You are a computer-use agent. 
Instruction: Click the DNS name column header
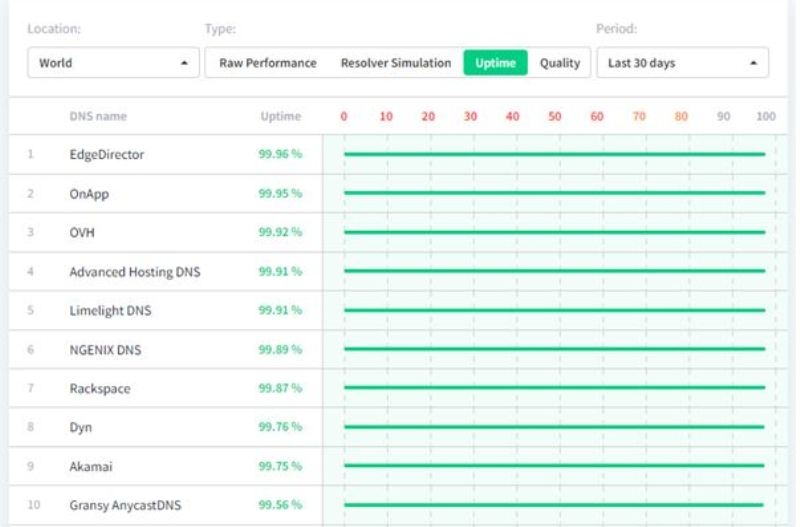point(98,116)
